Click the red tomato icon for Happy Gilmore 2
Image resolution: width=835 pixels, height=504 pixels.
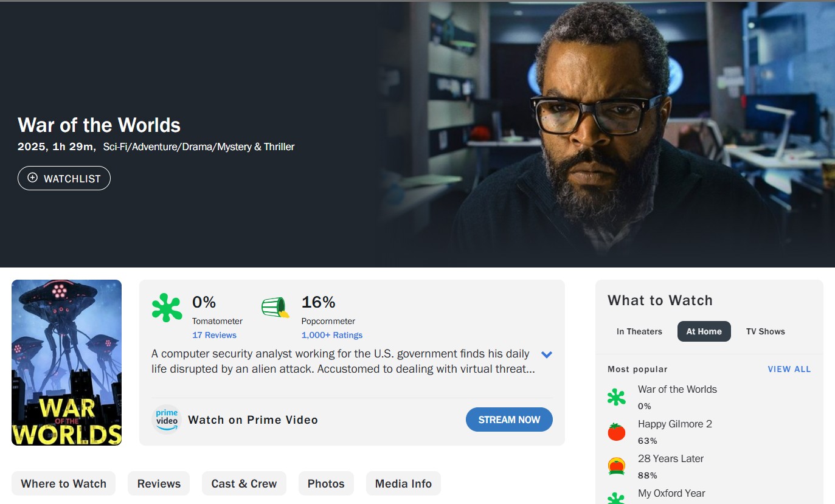[x=616, y=432]
